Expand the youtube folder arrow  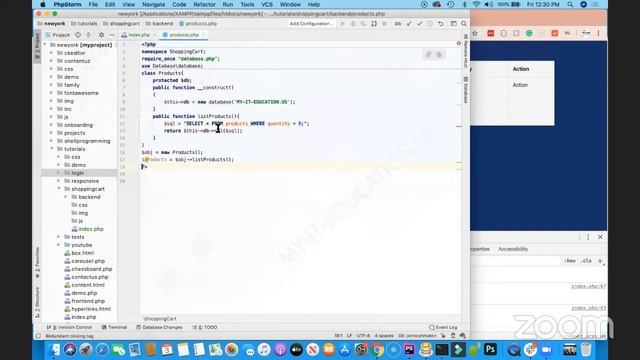tap(59, 245)
